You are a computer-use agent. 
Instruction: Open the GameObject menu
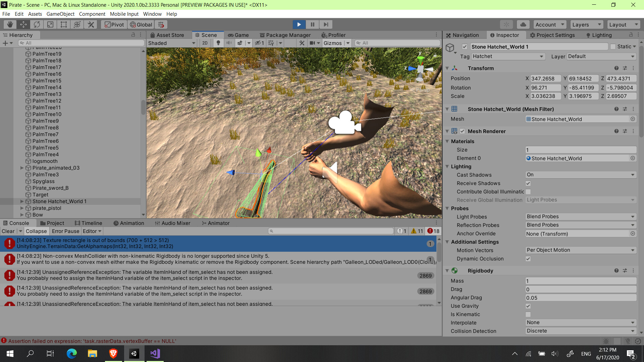click(60, 14)
